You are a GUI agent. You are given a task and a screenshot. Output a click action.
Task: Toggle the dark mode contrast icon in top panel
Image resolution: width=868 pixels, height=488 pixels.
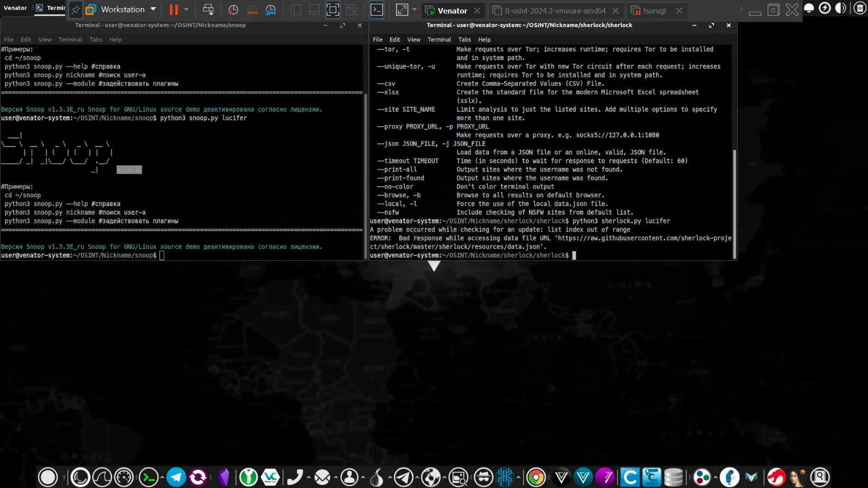841,8
